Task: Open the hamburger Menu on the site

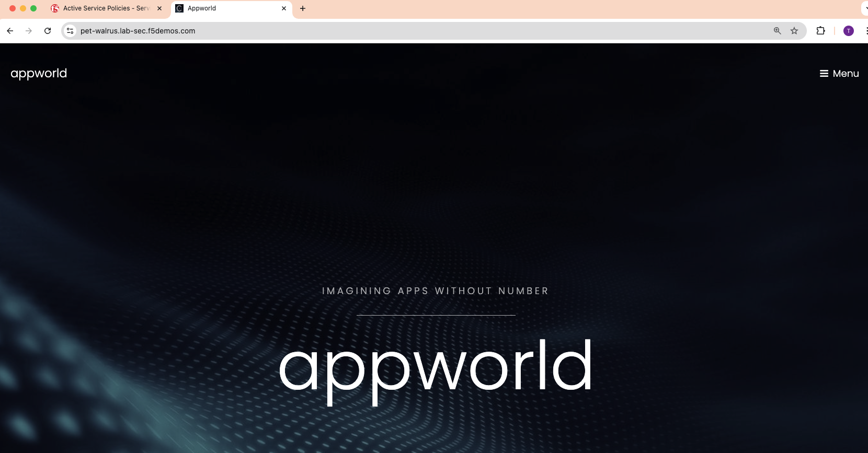Action: coord(839,74)
